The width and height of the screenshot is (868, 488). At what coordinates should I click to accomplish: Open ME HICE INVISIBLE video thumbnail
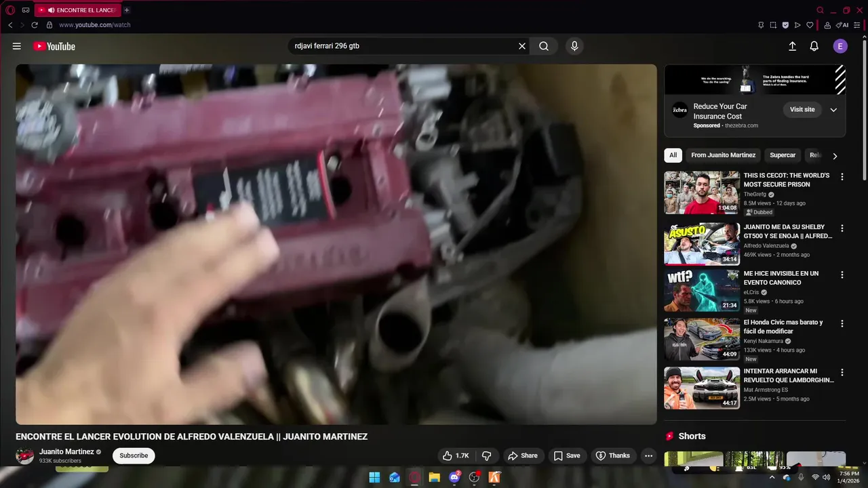tap(702, 291)
